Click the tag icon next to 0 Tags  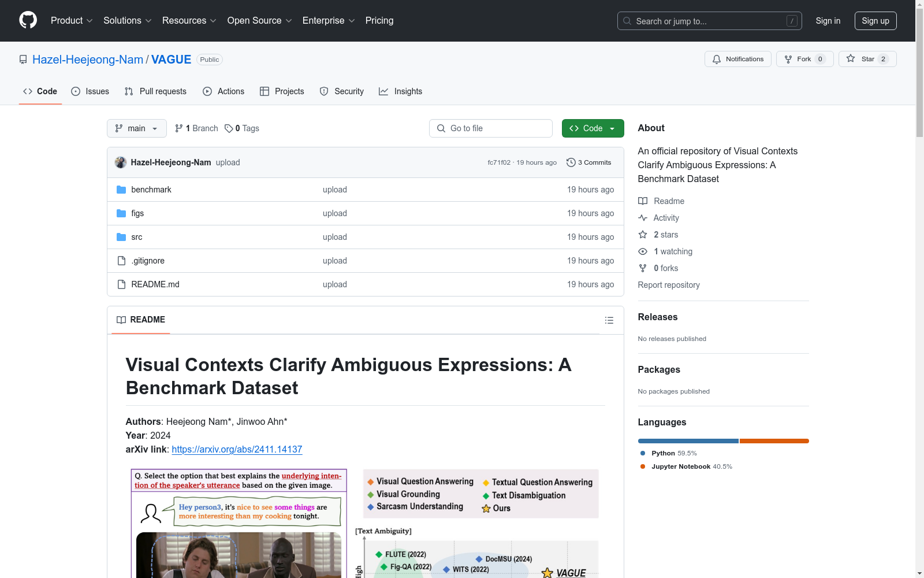pyautogui.click(x=229, y=128)
